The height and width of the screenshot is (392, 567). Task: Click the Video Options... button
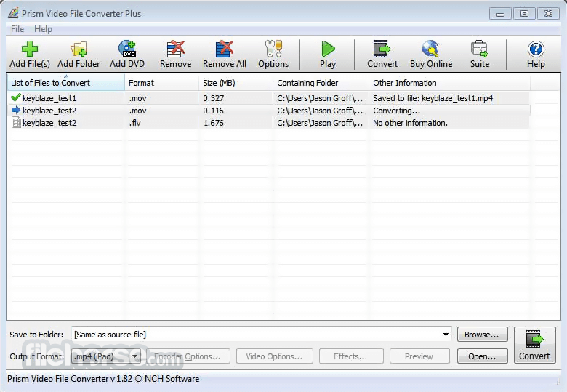(x=275, y=356)
